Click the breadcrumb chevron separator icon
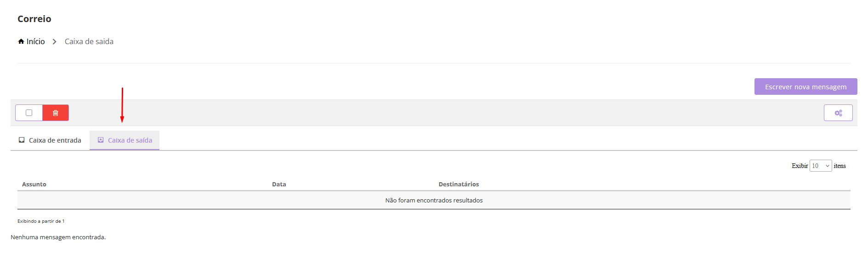868x254 pixels. 54,41
